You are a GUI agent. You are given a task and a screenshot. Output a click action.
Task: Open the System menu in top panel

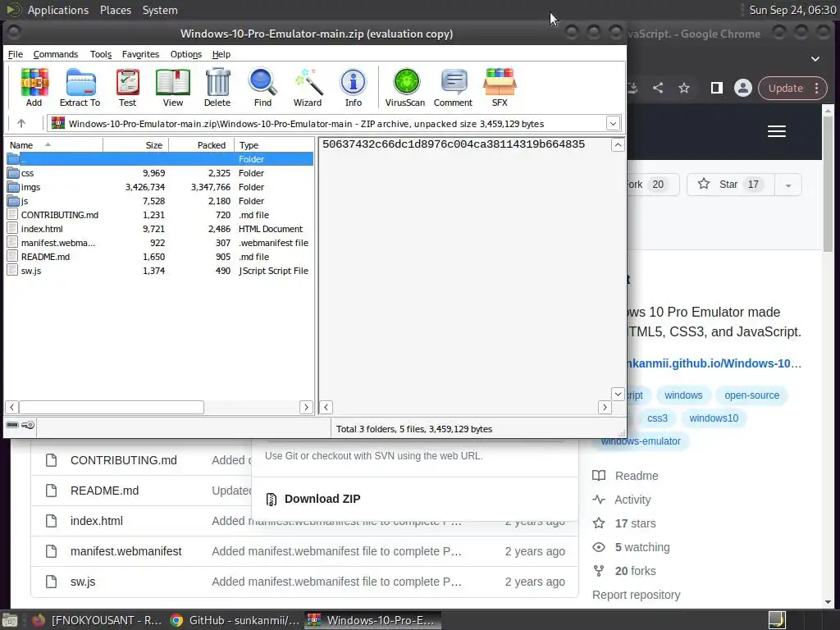[160, 10]
